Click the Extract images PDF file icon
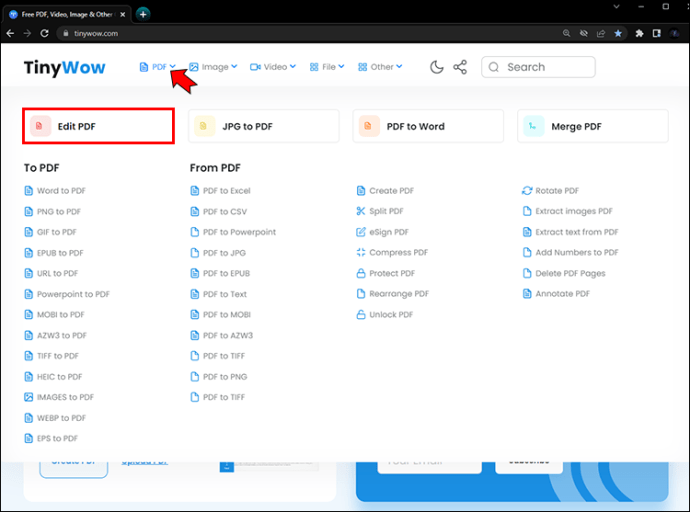The width and height of the screenshot is (690, 512). (527, 211)
